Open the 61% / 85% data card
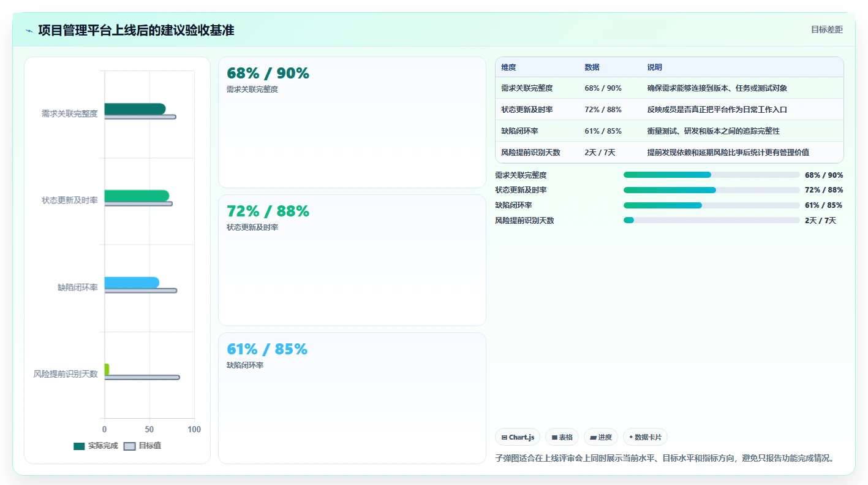 point(352,398)
